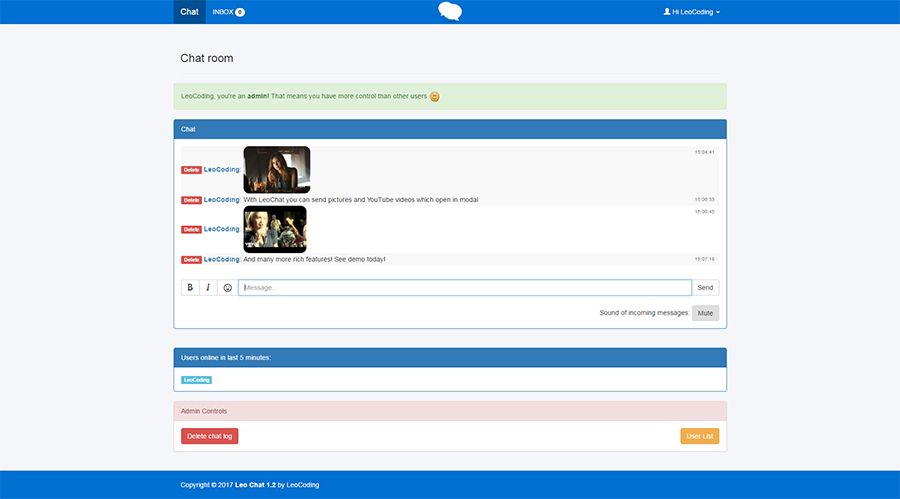Click 'Sound of incoming messages' label
The width and height of the screenshot is (900, 499).
(644, 313)
